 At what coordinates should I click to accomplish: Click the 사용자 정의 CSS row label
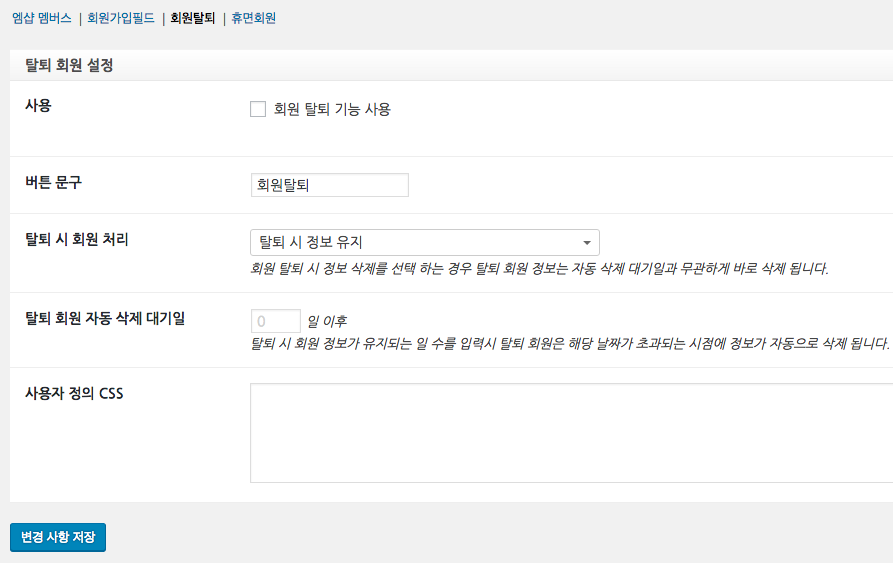click(x=74, y=393)
